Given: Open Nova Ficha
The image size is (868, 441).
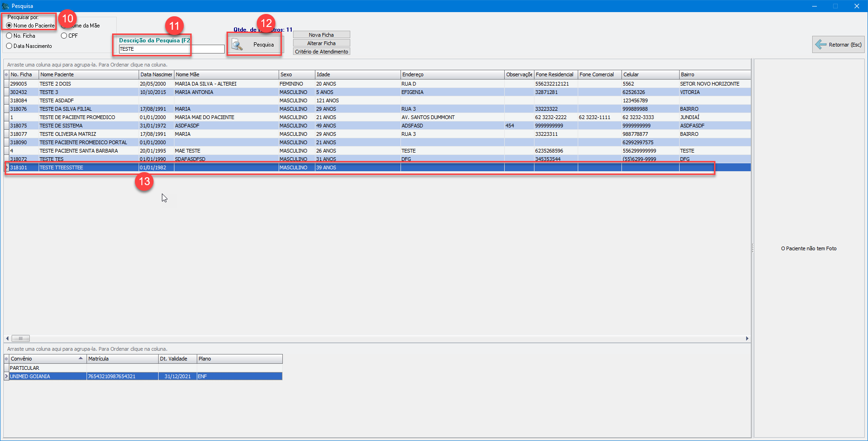Looking at the screenshot, I should coord(321,35).
